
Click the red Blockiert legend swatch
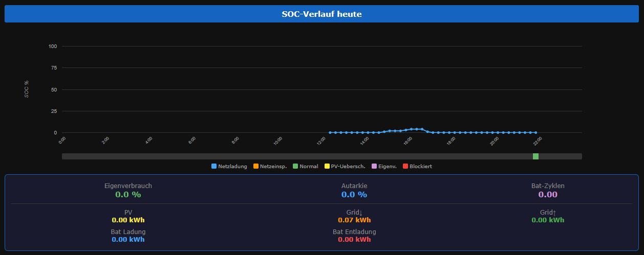405,166
